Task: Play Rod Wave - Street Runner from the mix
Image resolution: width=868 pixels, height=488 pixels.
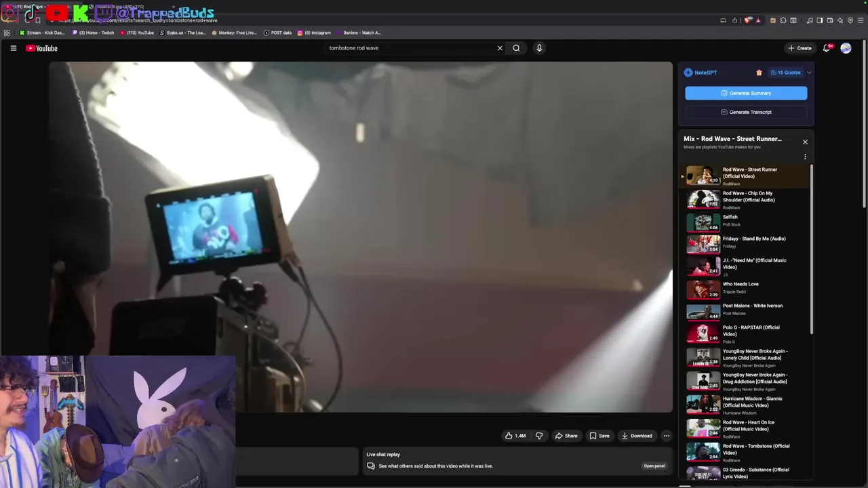Action: click(745, 176)
